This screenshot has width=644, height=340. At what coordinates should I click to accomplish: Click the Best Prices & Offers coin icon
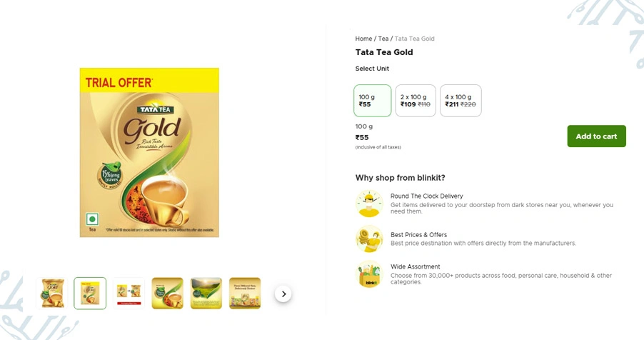pyautogui.click(x=369, y=239)
